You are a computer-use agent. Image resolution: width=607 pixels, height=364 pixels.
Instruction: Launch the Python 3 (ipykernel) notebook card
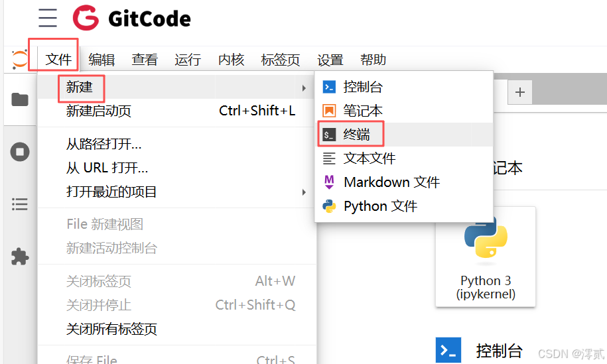coord(486,257)
